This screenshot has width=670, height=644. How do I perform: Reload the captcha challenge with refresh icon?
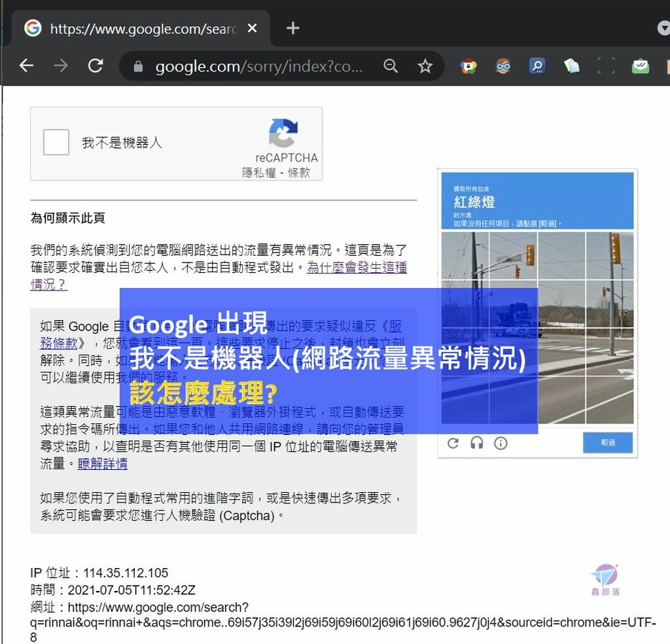pos(453,443)
